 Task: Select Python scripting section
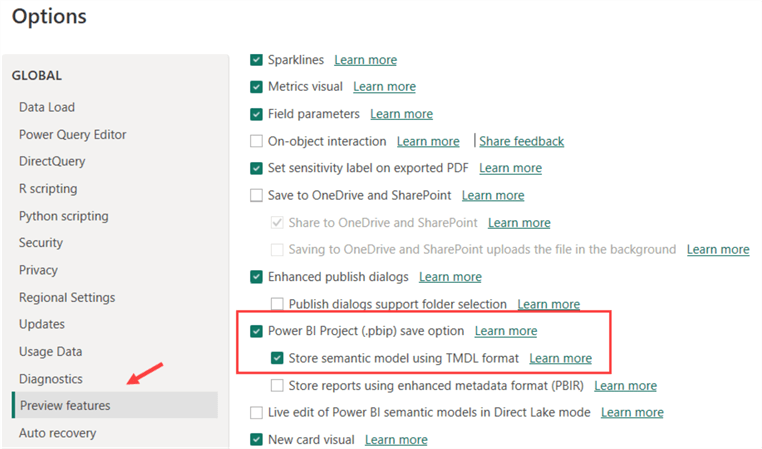coord(64,216)
